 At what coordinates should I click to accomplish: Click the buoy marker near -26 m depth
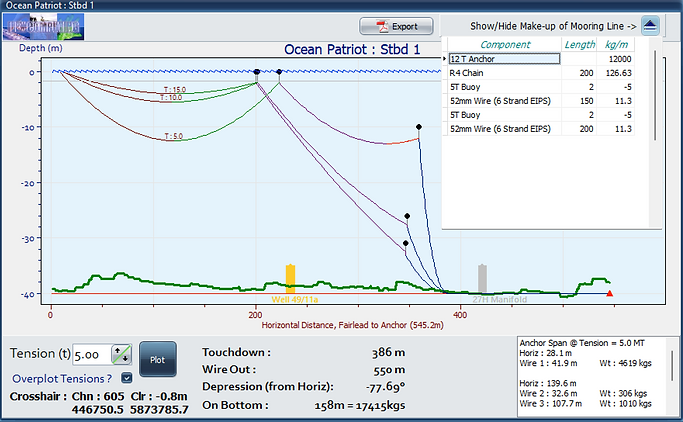(x=407, y=216)
